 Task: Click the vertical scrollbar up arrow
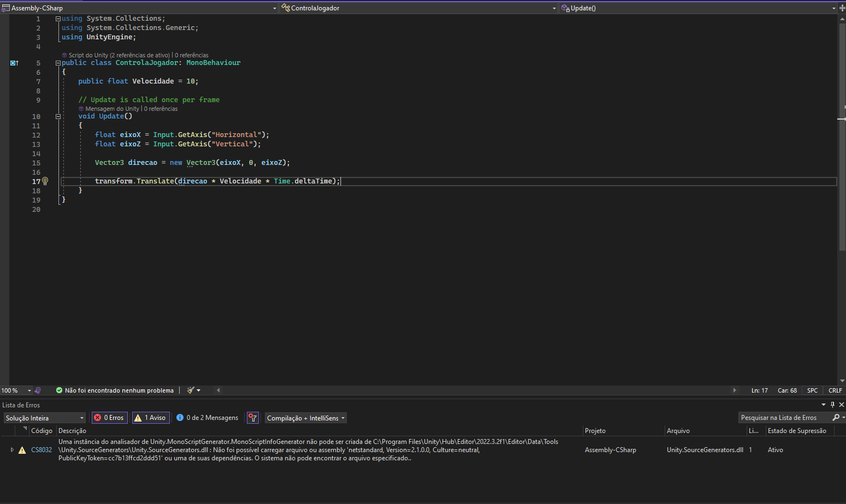[x=842, y=19]
